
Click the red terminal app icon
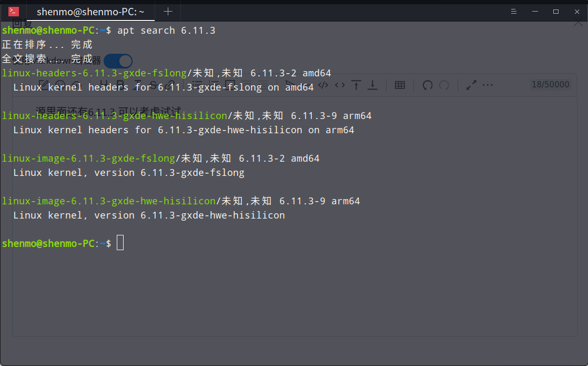pyautogui.click(x=14, y=12)
